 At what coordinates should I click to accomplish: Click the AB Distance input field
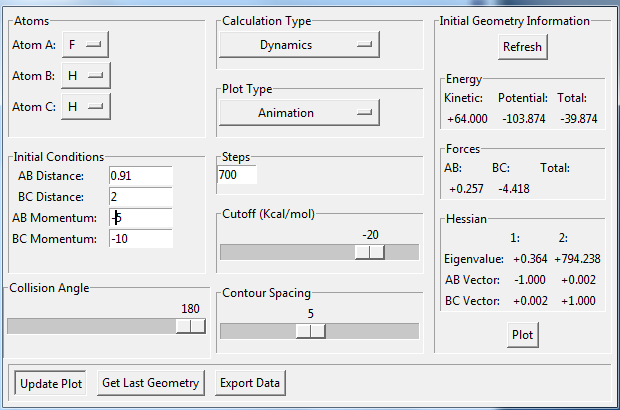[140, 176]
